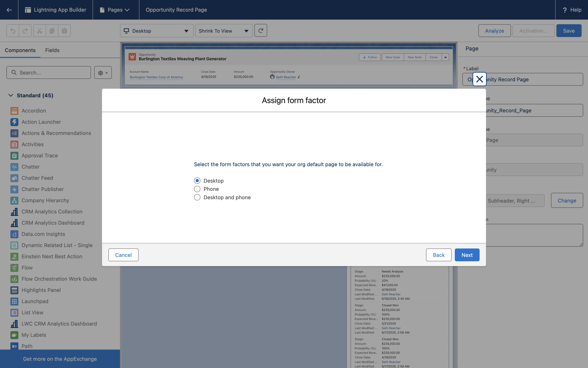Open the Desktop device dropdown
588x368 pixels.
click(157, 31)
